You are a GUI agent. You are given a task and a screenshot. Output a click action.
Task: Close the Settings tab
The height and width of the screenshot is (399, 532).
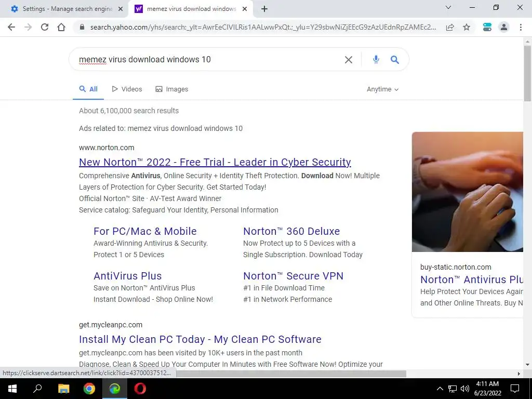pos(121,9)
